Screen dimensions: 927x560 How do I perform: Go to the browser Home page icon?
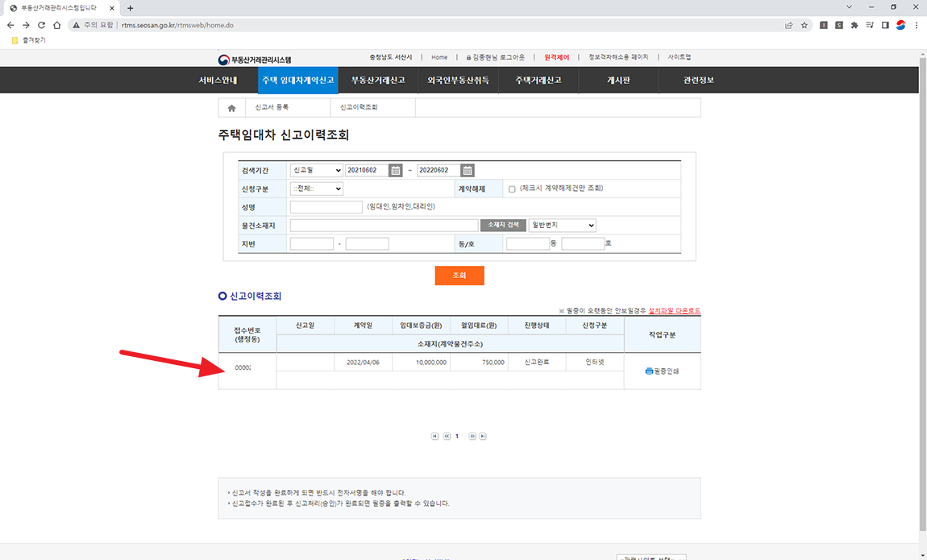(x=56, y=26)
